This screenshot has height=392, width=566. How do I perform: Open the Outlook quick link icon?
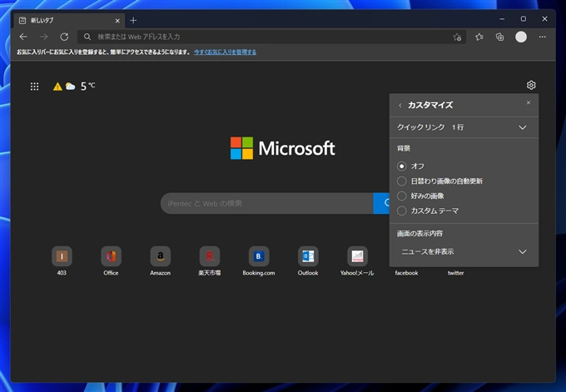point(308,256)
